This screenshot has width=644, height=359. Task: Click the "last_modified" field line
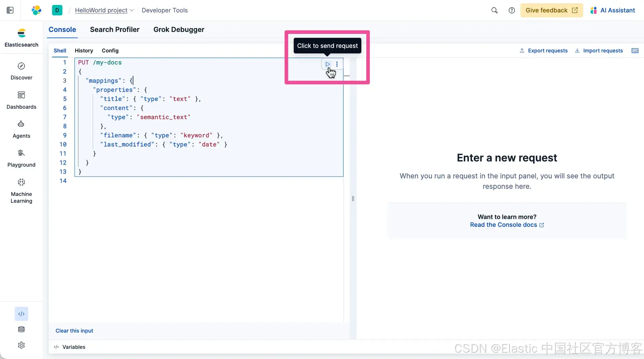164,144
